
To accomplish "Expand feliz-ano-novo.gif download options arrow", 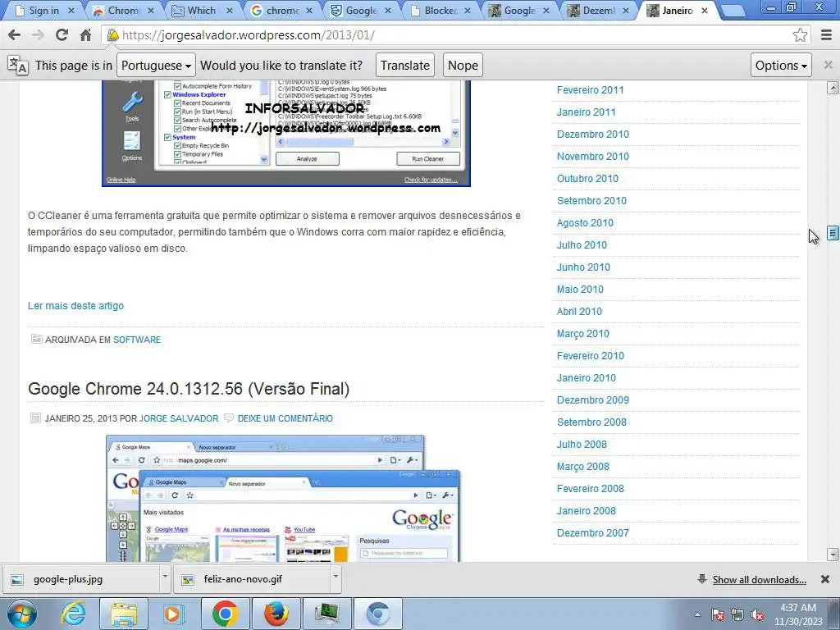I will [336, 577].
